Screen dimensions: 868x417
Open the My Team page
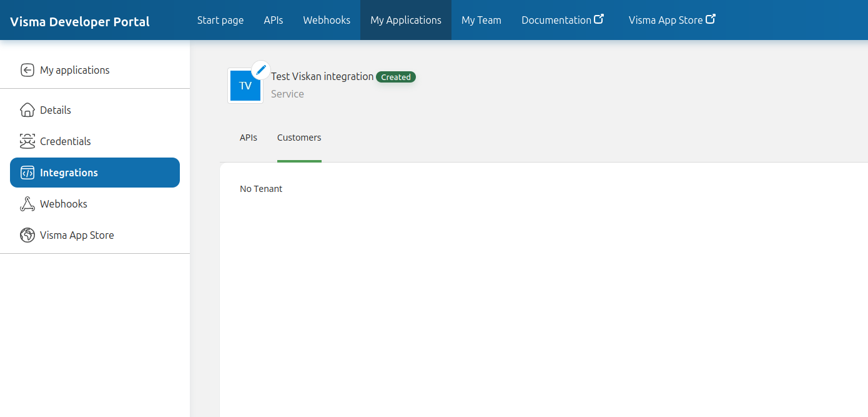click(x=481, y=20)
